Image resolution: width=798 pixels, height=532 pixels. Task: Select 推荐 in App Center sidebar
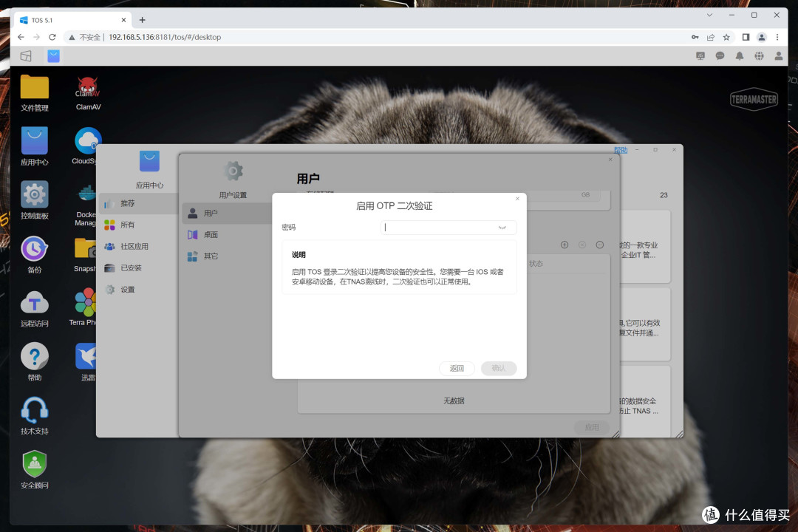coord(138,203)
